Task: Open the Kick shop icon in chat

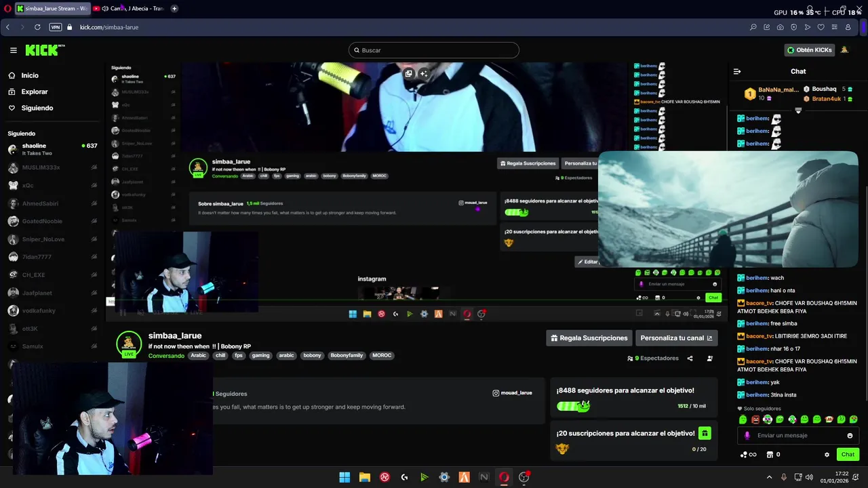Action: coord(770,455)
